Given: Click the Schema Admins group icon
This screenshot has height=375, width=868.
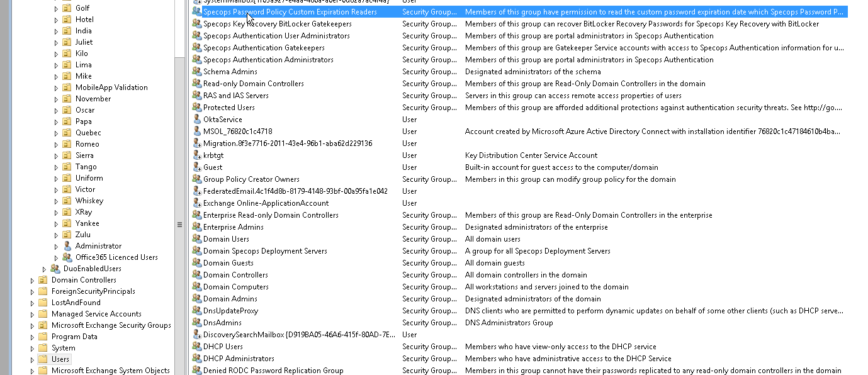Looking at the screenshot, I should [196, 72].
